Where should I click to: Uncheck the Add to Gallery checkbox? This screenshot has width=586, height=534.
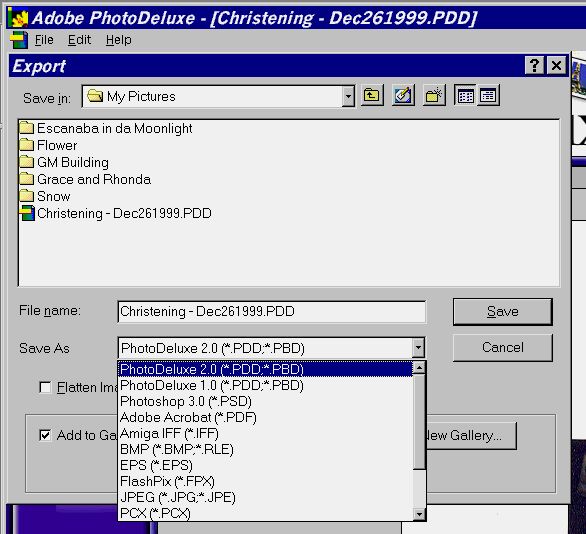coord(45,435)
